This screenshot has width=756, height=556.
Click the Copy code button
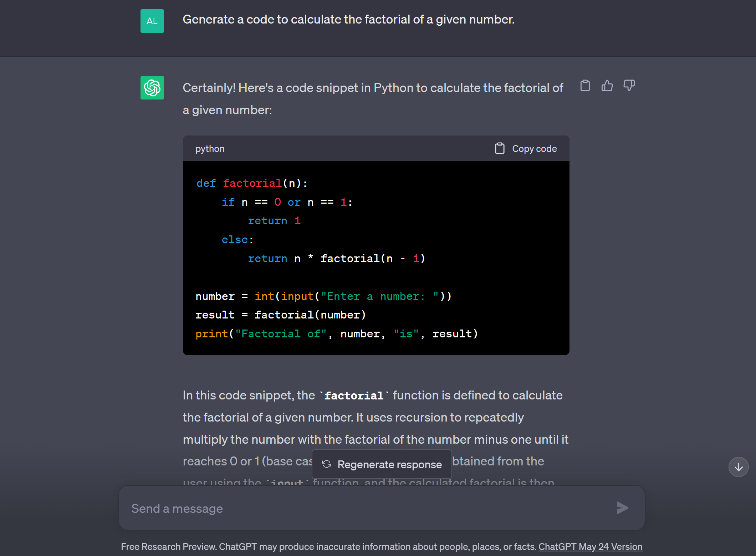(526, 148)
